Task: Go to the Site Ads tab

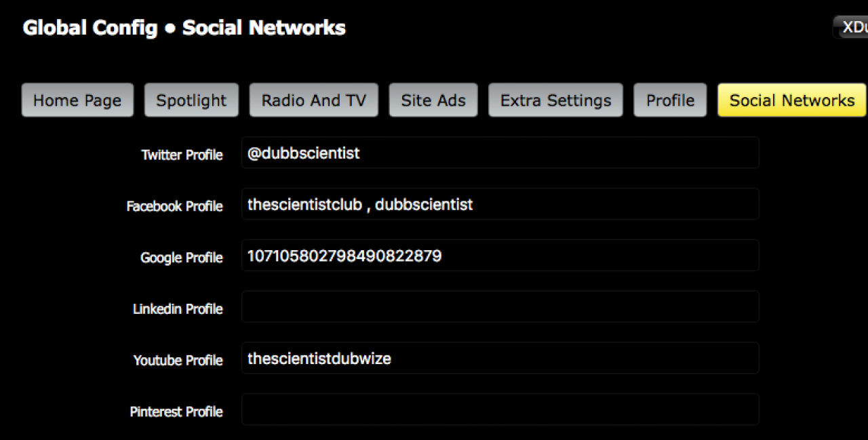Action: pyautogui.click(x=433, y=100)
